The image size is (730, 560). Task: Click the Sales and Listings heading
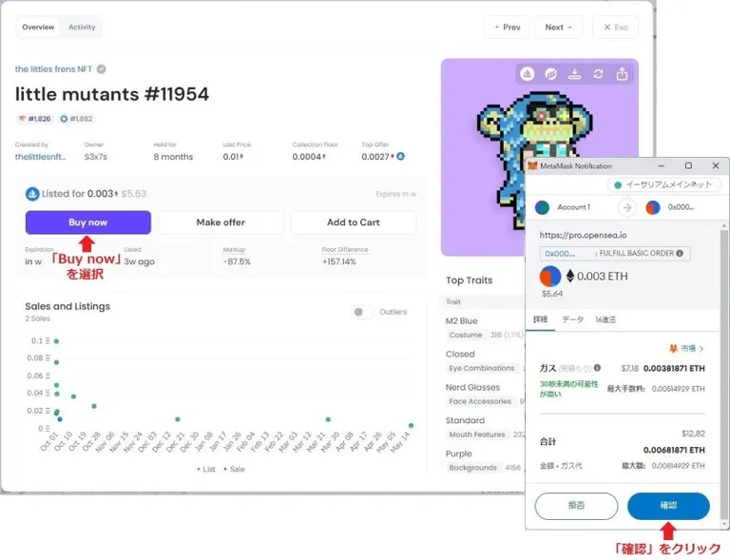(67, 306)
